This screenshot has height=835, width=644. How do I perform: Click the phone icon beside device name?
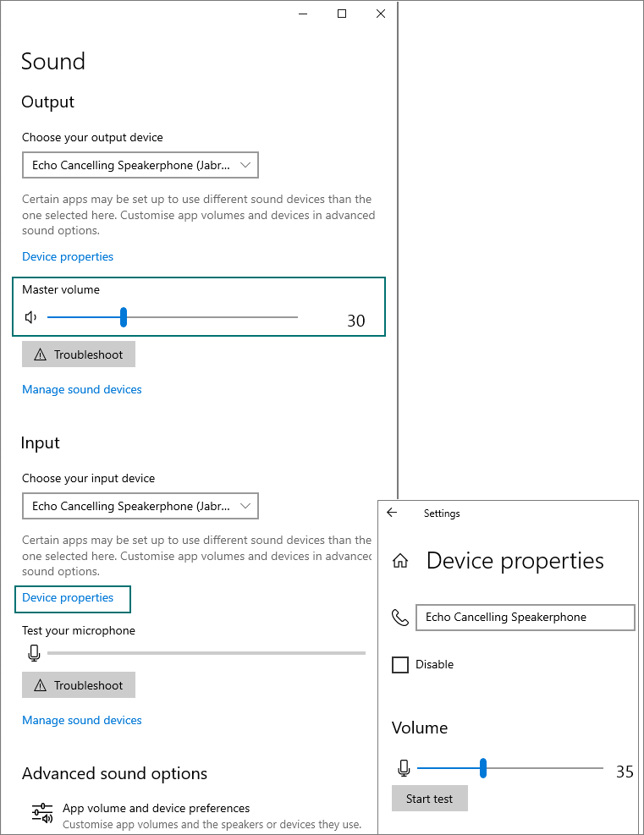click(x=400, y=618)
